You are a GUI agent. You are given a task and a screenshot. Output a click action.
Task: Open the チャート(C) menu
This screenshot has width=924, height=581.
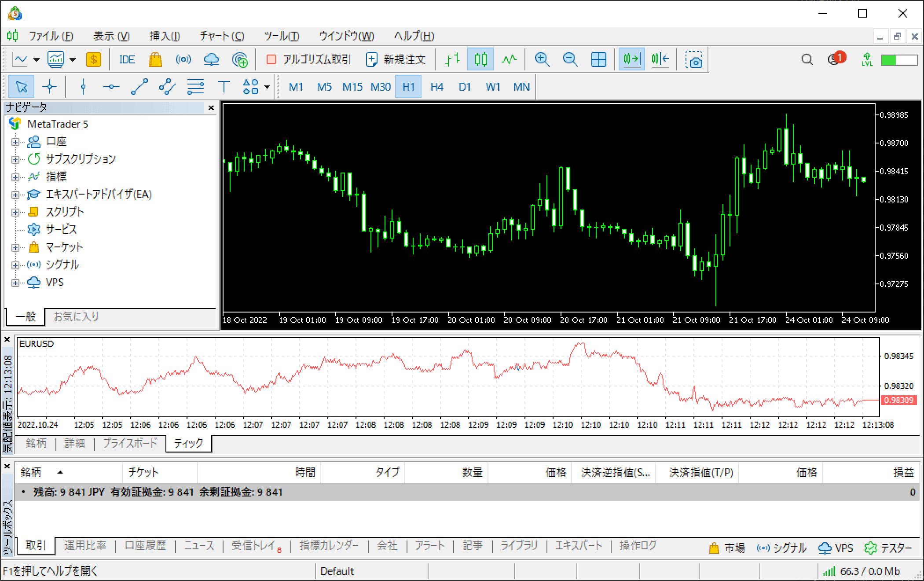click(222, 36)
